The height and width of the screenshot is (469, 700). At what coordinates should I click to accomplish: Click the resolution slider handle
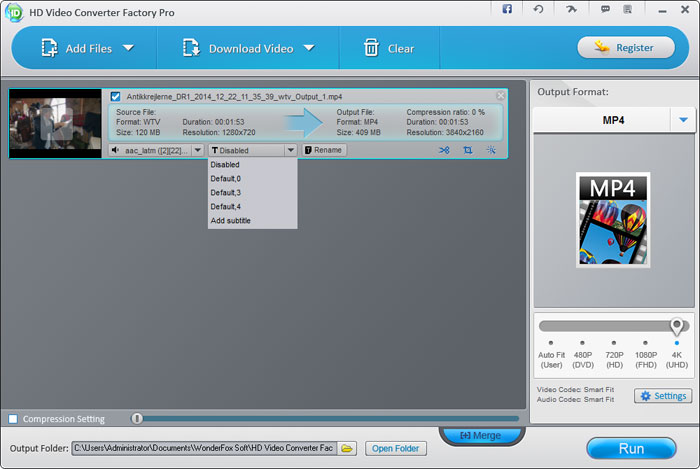(677, 327)
